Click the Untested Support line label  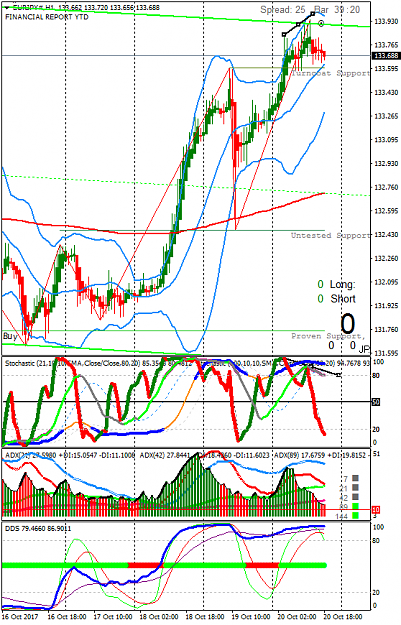click(x=331, y=236)
